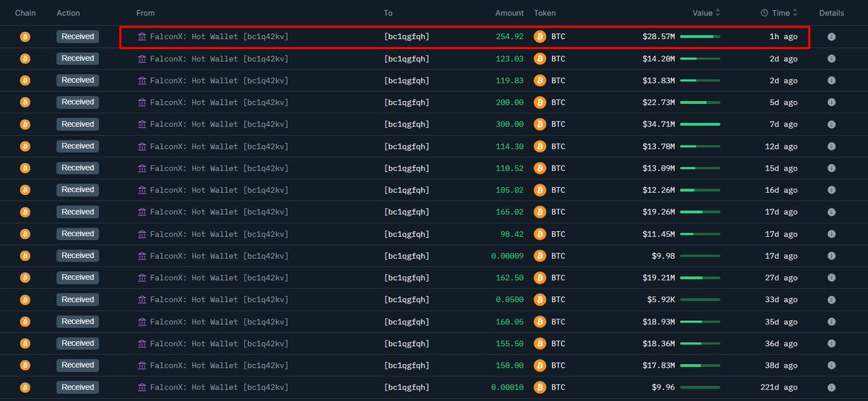The image size is (868, 401).
Task: Open FalconX Hot Wallet sender in 300.00 row
Action: [219, 124]
